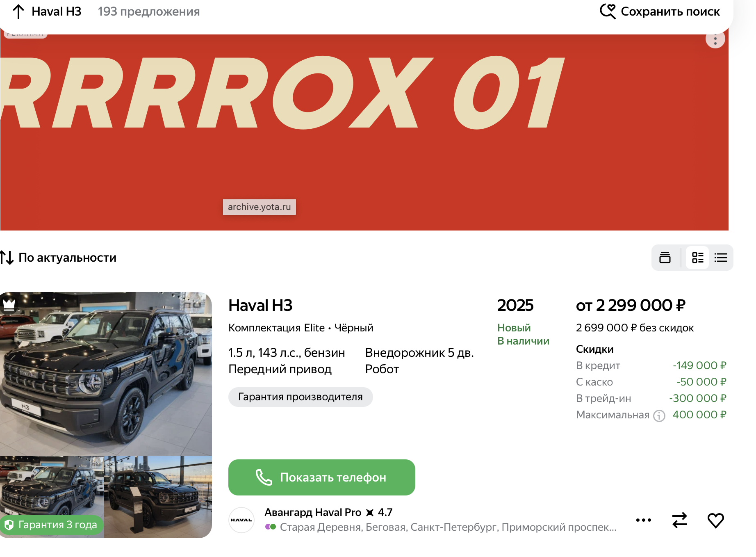756x557 pixels.
Task: Open more actions for the Haval H3 listing
Action: (643, 520)
